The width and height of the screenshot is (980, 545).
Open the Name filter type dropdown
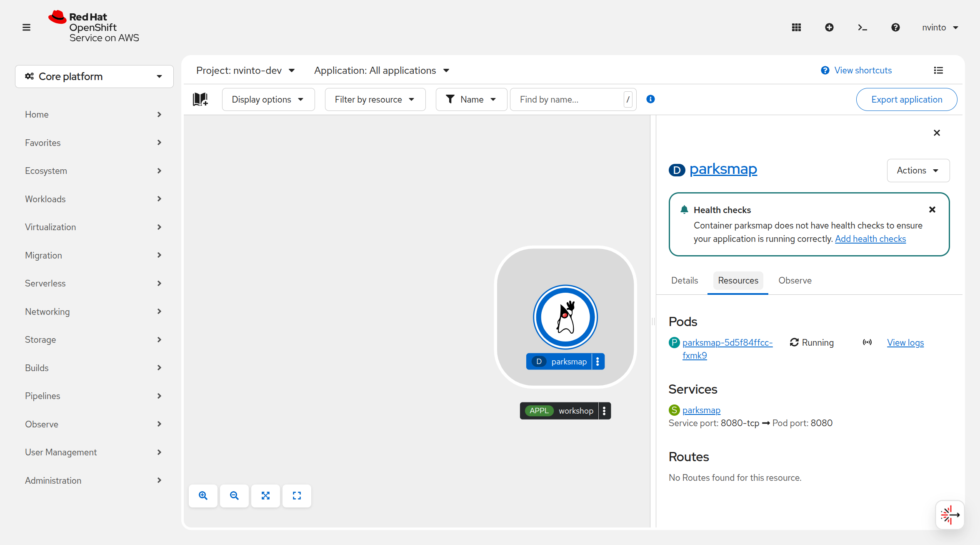point(471,99)
